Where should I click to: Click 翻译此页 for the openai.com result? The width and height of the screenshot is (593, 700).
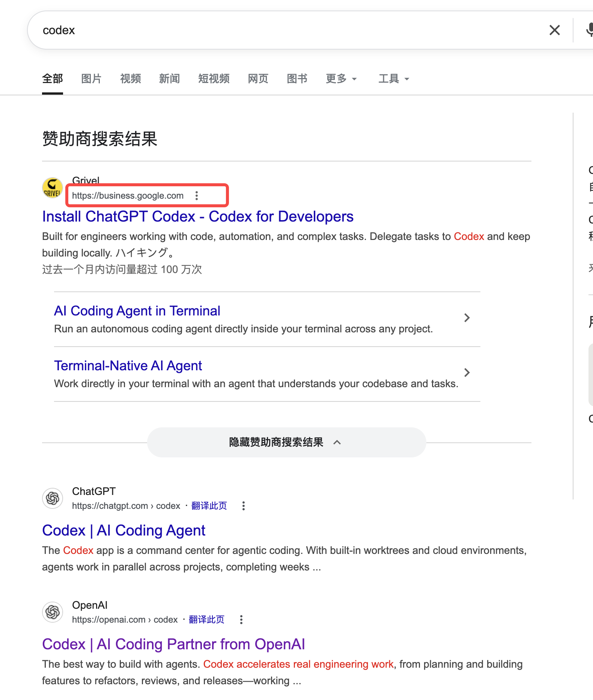(x=206, y=620)
